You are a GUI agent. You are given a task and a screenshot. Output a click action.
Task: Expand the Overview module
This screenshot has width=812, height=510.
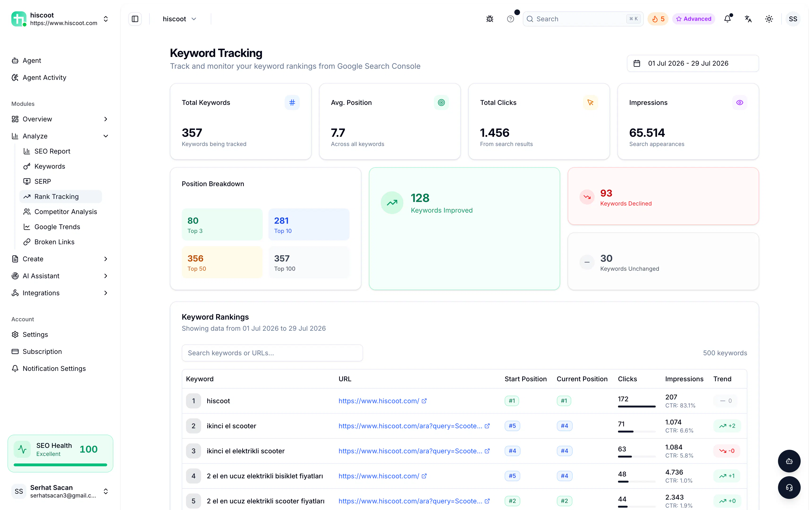(x=60, y=119)
